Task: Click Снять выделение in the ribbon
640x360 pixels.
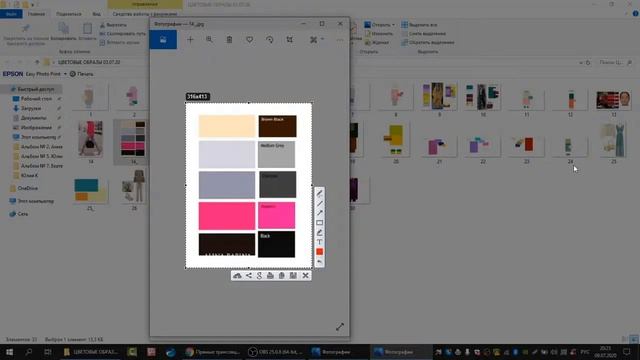Action: coord(424,33)
